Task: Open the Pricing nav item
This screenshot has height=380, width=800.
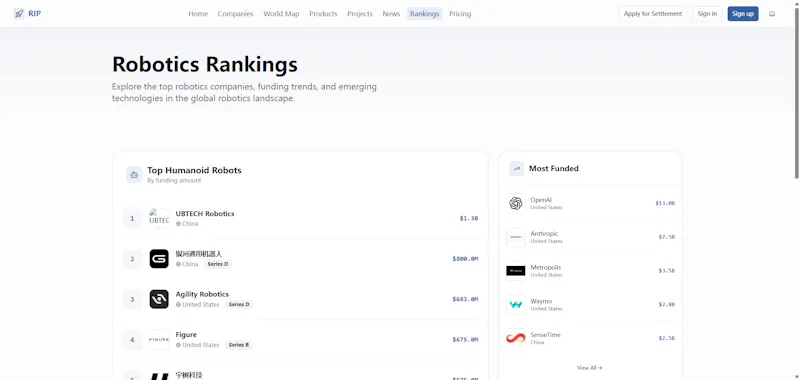Action: tap(460, 14)
